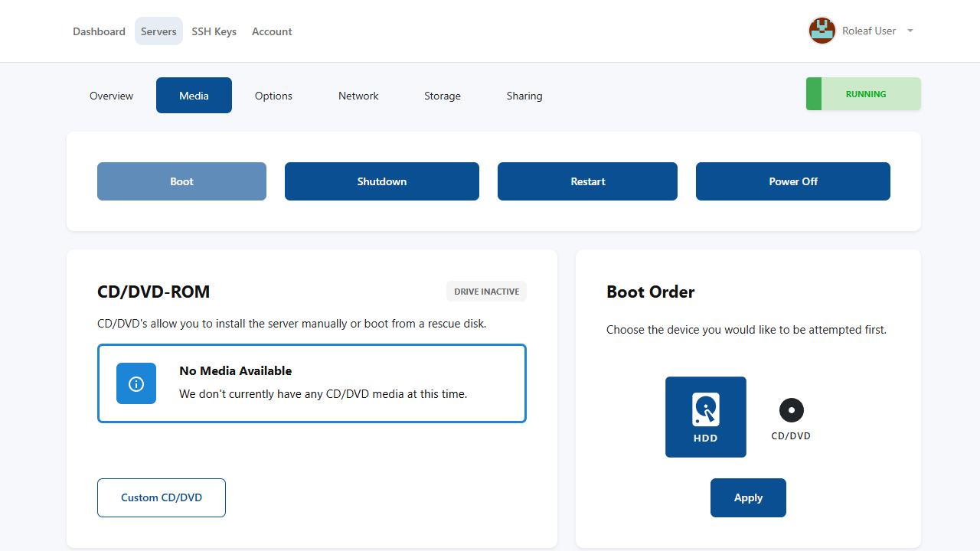Switch to the Overview tab
This screenshot has width=980, height=551.
click(111, 96)
